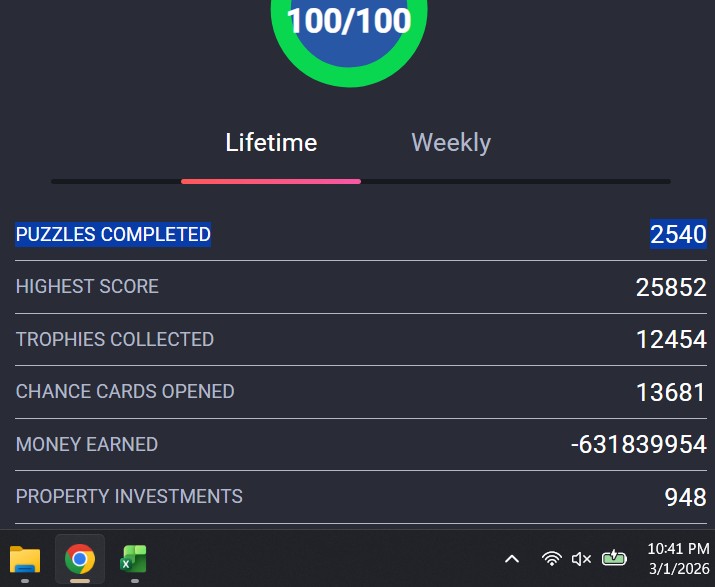Viewport: 715px width, 587px height.
Task: Open Google Chrome from the taskbar
Action: [80, 559]
